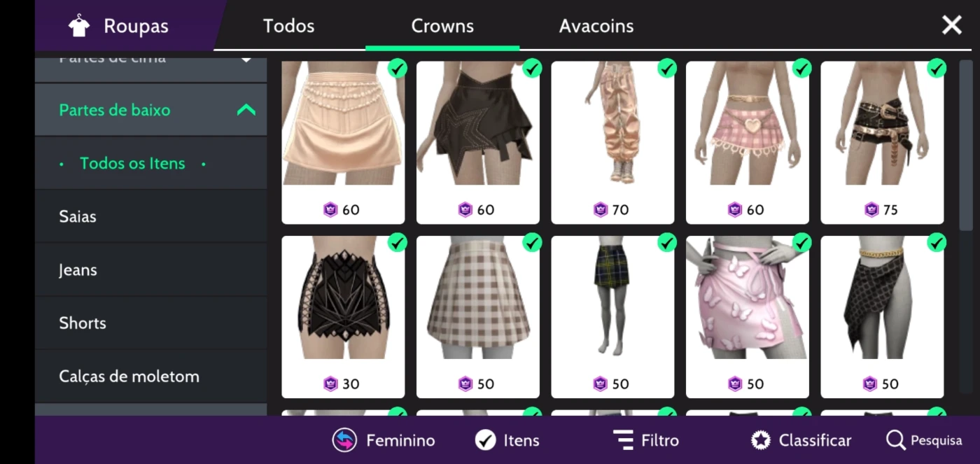Click crown icon on the 30 price
Screen dimensions: 980x464
[330, 384]
